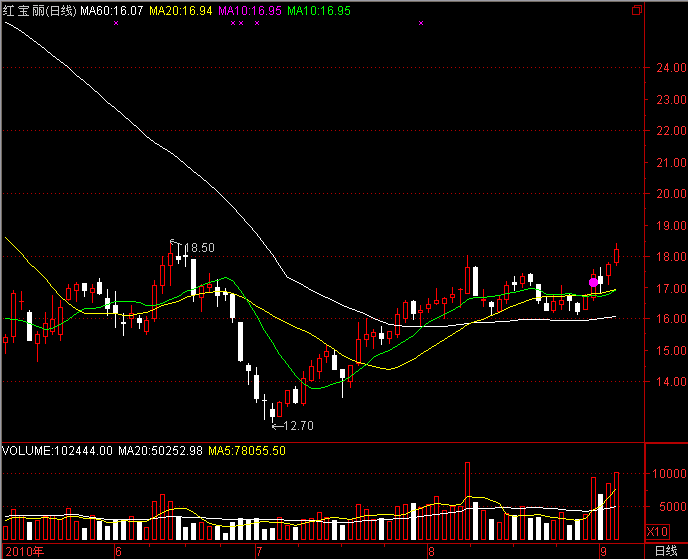Click the 24.00 price axis label
The width and height of the screenshot is (688, 559).
click(671, 68)
